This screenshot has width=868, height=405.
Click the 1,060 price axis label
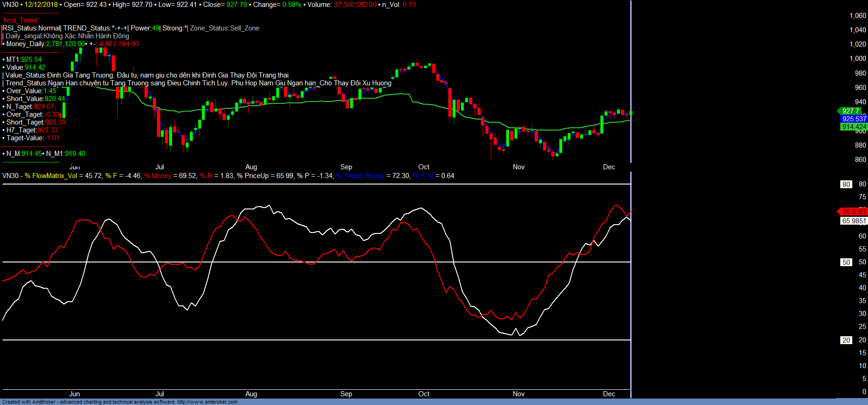pos(857,16)
